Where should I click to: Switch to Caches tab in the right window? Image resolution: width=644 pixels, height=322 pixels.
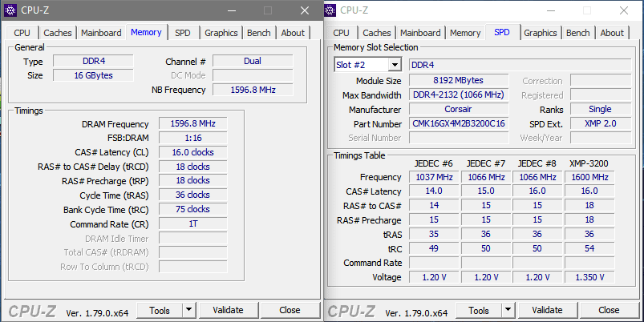tap(377, 33)
